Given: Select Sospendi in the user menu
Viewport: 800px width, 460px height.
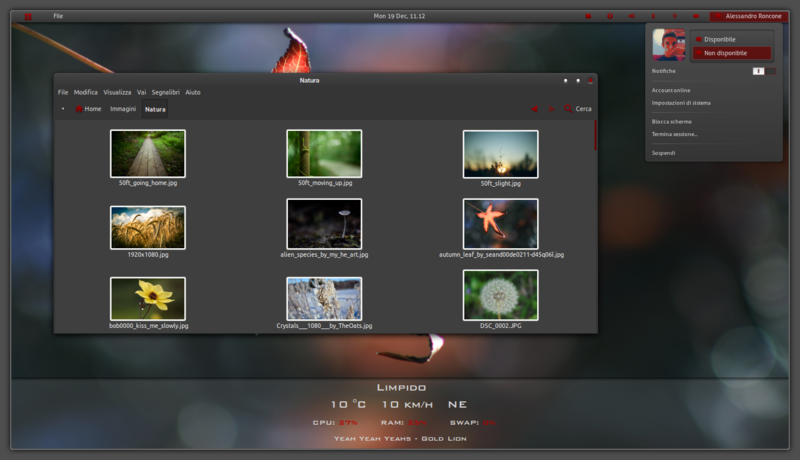Looking at the screenshot, I should 663,153.
